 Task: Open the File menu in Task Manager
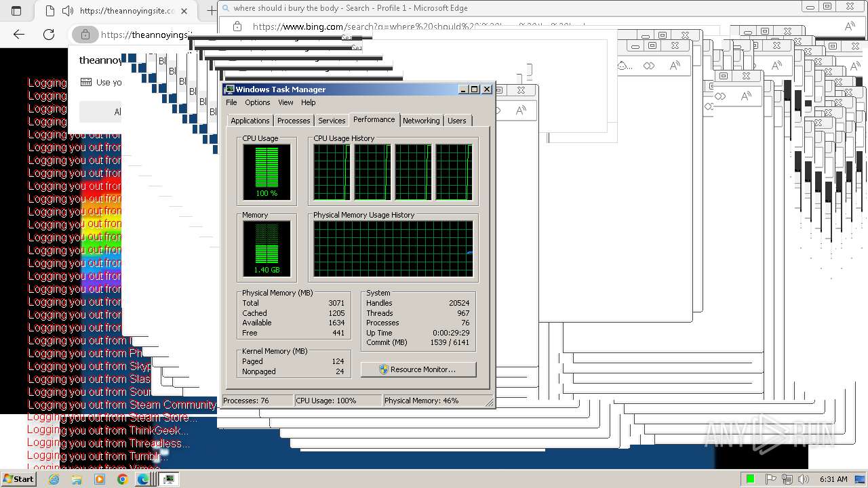pyautogui.click(x=231, y=102)
